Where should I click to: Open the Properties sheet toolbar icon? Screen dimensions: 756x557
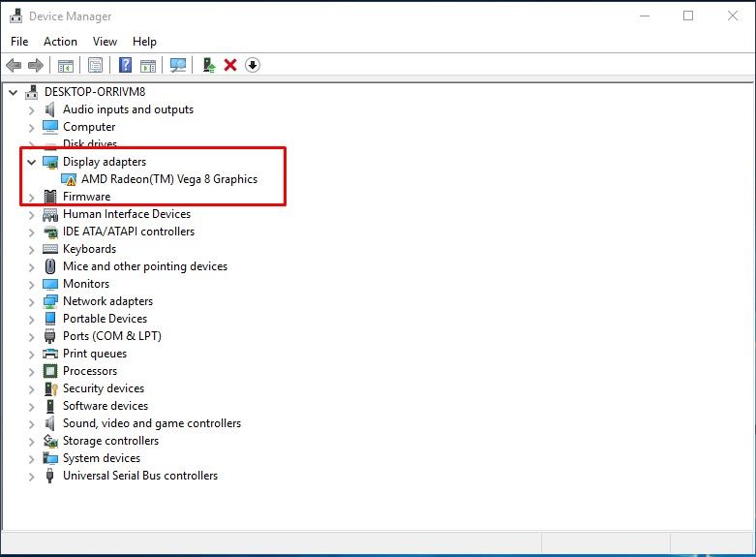tap(96, 65)
